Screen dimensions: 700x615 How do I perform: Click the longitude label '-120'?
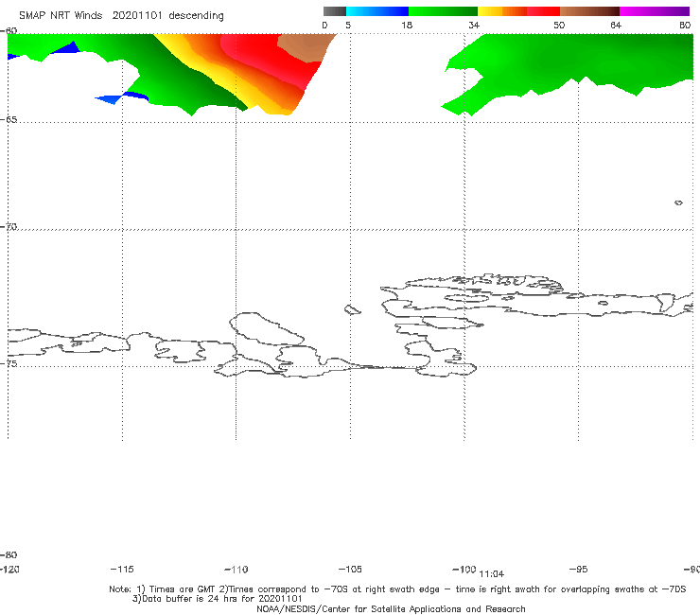[9, 569]
